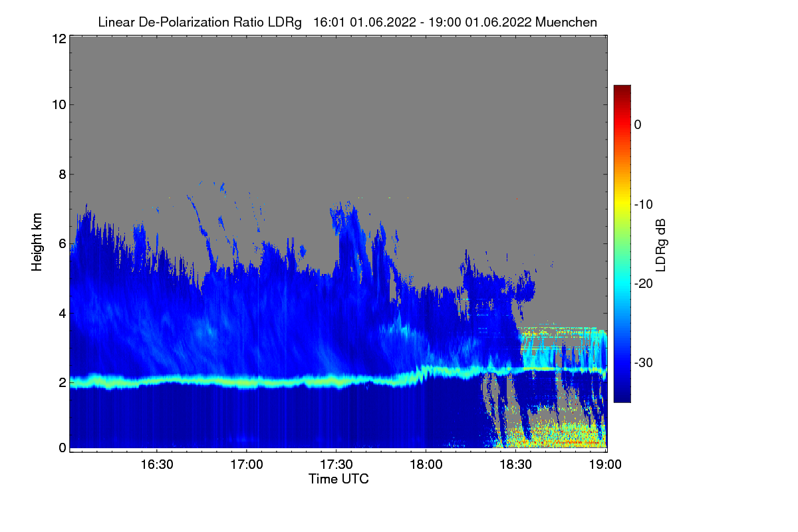The height and width of the screenshot is (532, 798).
Task: Click the height tick label '10'
Action: pos(58,104)
